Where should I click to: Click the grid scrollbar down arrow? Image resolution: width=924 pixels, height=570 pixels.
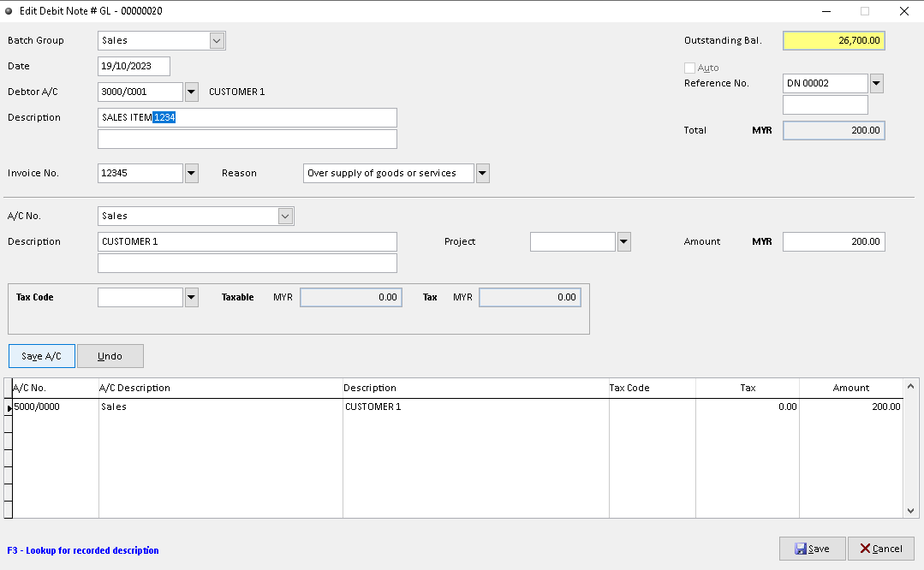pos(910,511)
